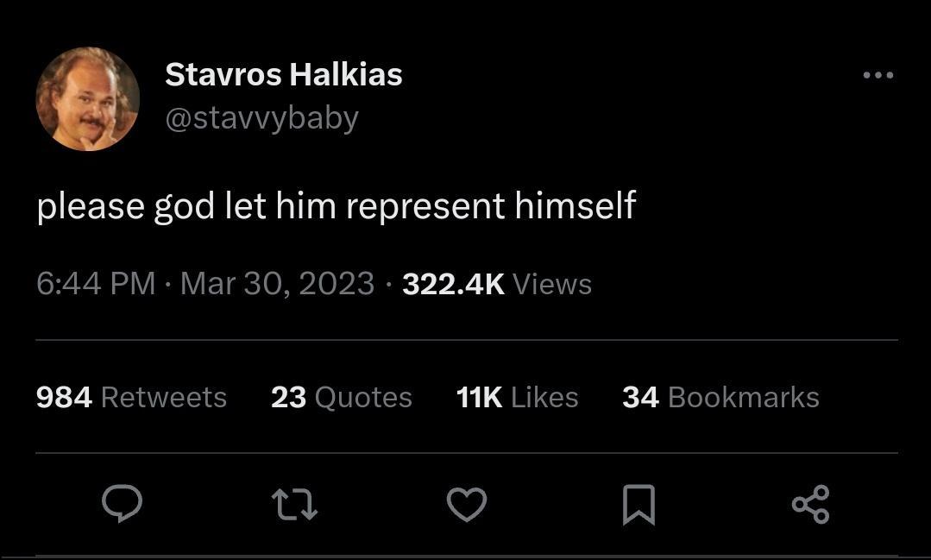Open the three-dot more options menu
The image size is (931, 560).
pos(879,74)
